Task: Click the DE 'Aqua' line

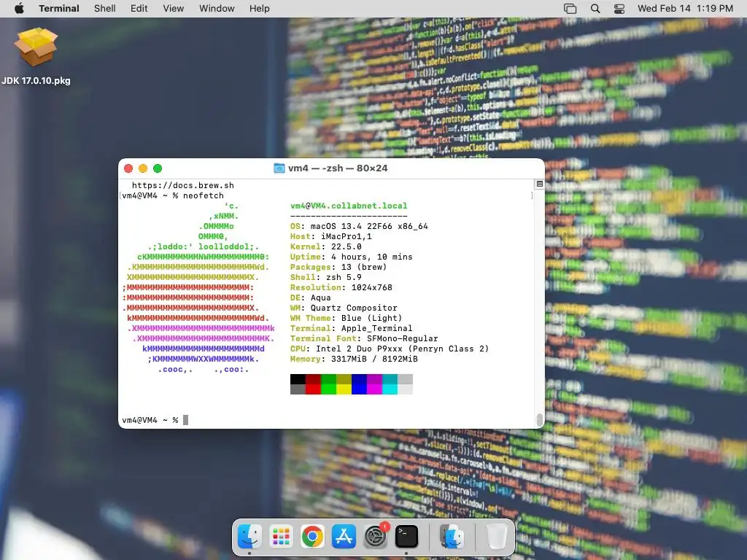Action: 311,297
